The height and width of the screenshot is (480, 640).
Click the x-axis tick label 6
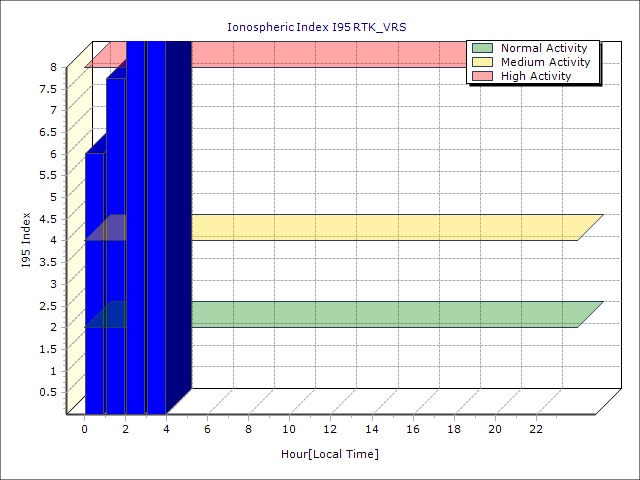pos(207,429)
